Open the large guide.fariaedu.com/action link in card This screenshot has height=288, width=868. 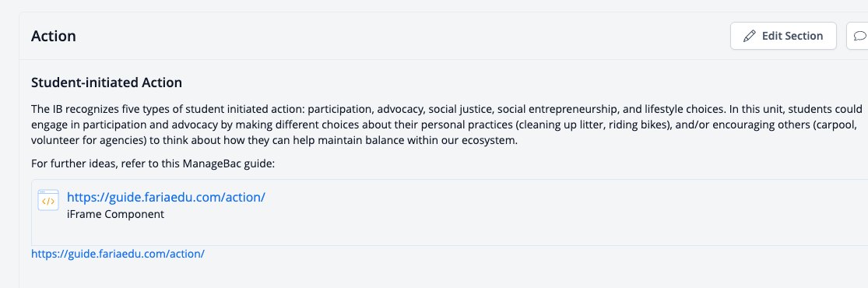(166, 197)
